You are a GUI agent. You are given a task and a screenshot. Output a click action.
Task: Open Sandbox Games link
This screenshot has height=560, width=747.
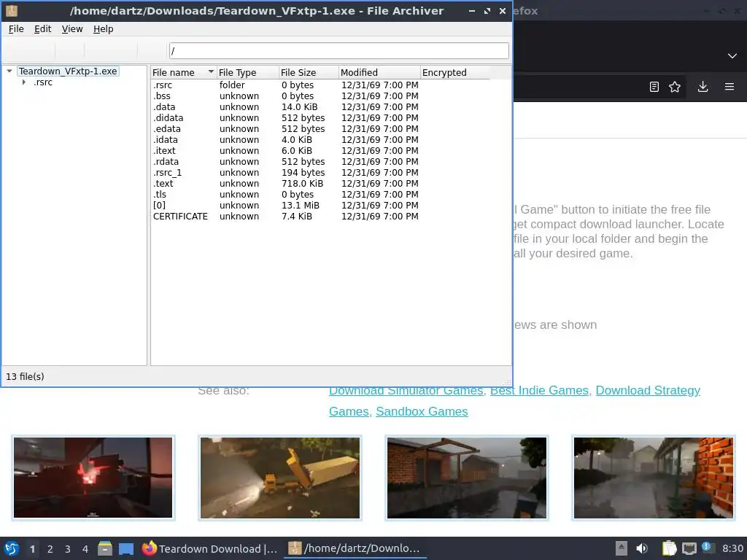tap(422, 411)
